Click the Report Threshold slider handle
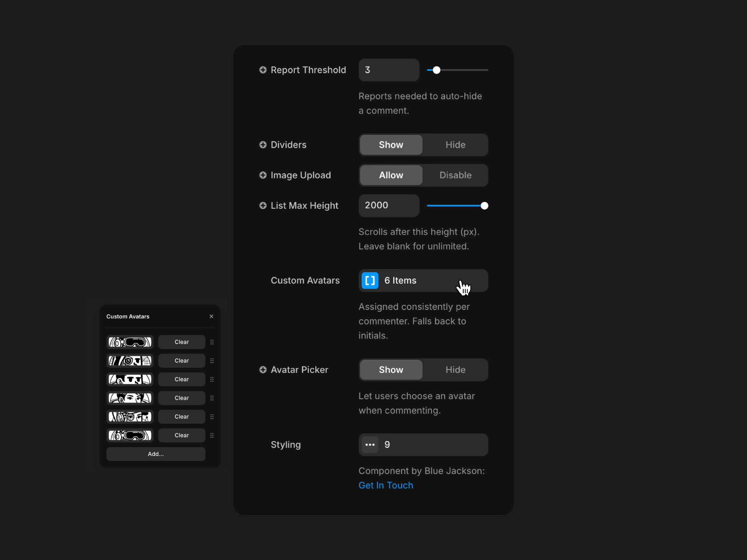This screenshot has height=560, width=747. click(x=437, y=70)
